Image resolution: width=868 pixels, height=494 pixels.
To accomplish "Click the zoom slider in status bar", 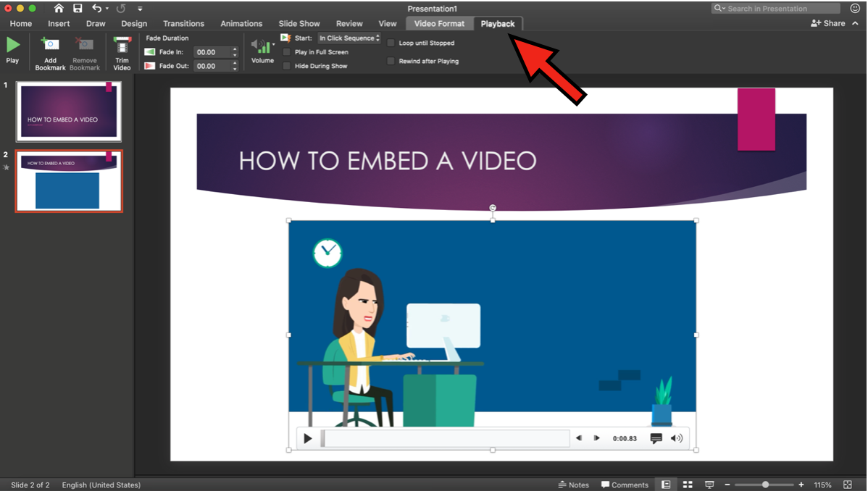I will click(764, 485).
